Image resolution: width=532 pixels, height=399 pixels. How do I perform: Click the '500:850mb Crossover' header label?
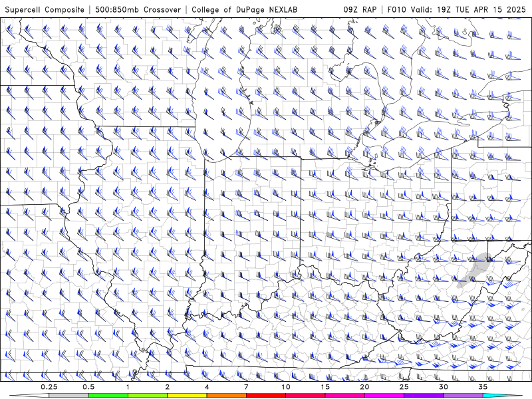click(x=138, y=9)
